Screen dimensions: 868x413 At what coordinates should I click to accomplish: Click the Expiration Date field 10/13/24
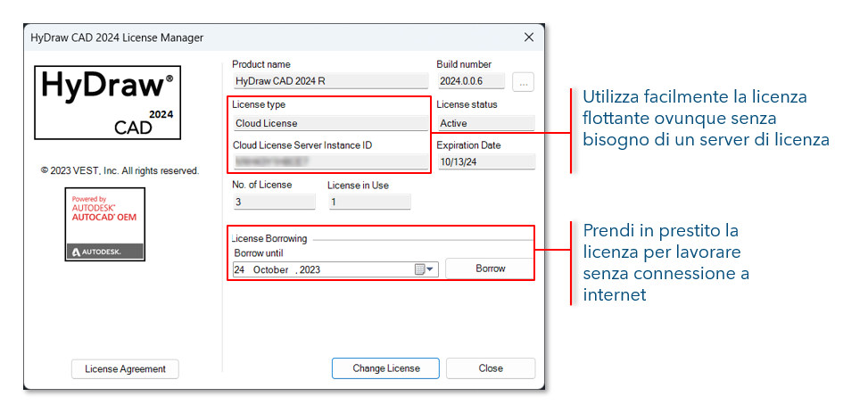pos(486,161)
